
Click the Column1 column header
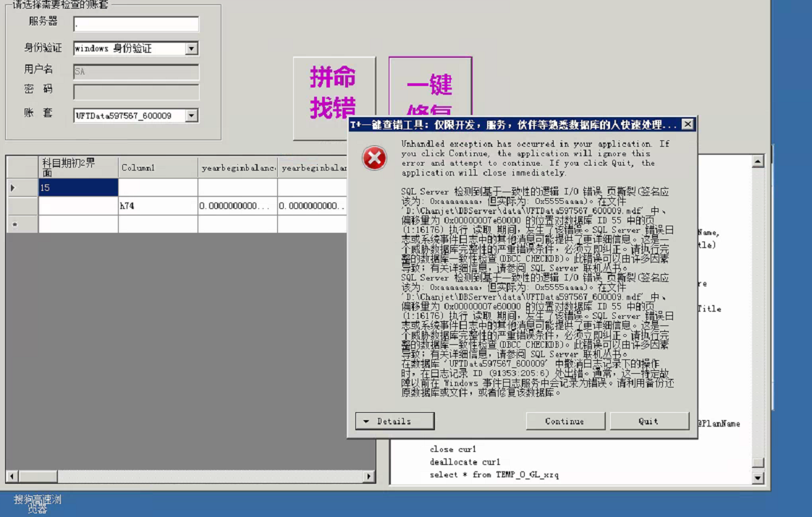point(158,168)
